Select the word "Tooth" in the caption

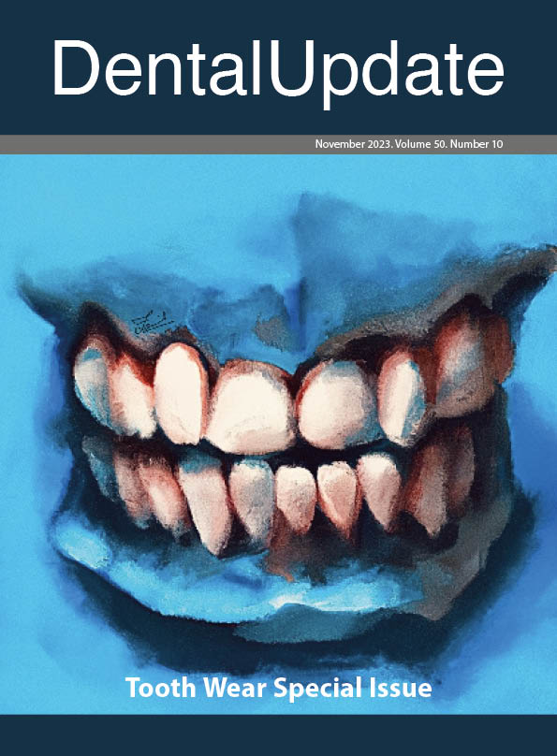162,687
